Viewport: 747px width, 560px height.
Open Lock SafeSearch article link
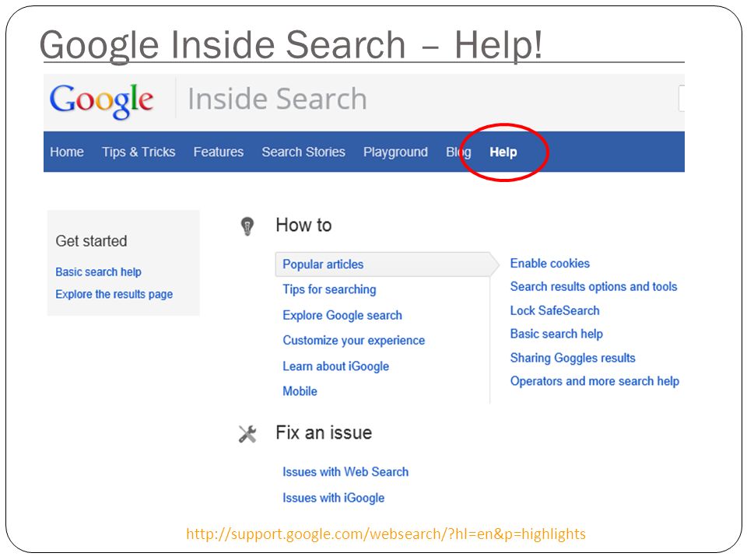point(555,310)
